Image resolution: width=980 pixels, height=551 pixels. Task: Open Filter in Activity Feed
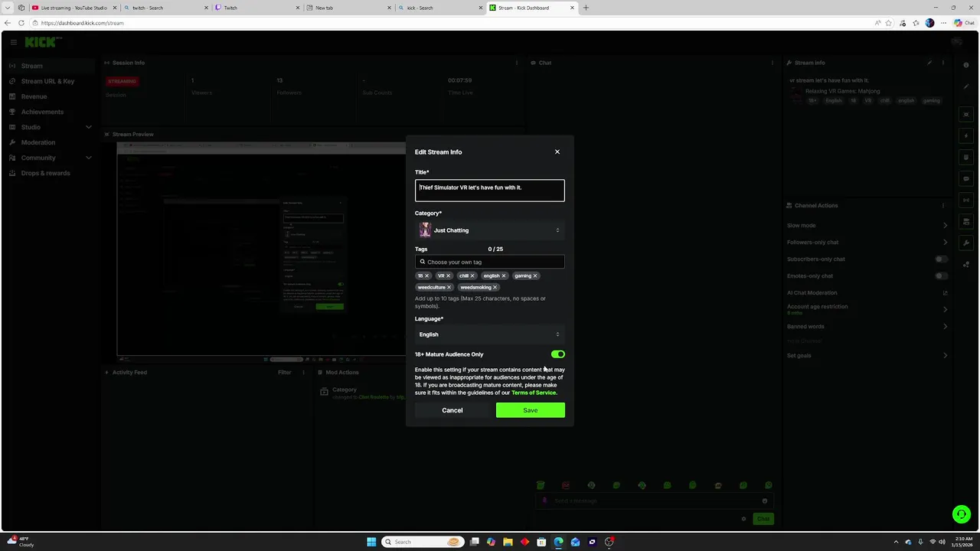[284, 372]
